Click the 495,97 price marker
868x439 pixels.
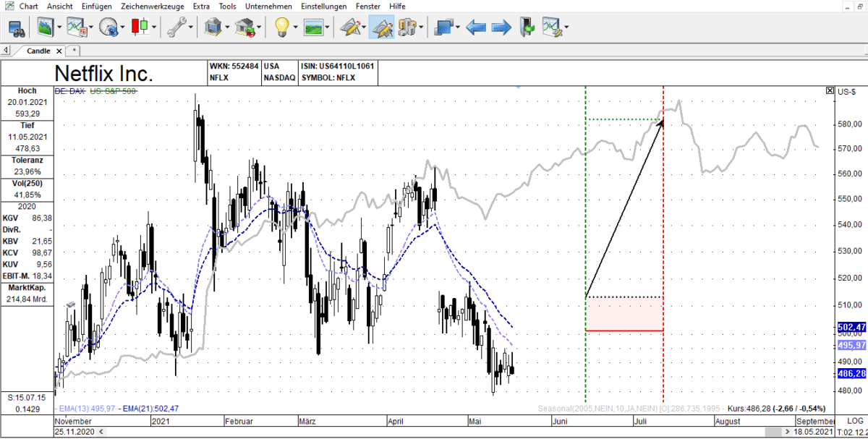pyautogui.click(x=851, y=346)
